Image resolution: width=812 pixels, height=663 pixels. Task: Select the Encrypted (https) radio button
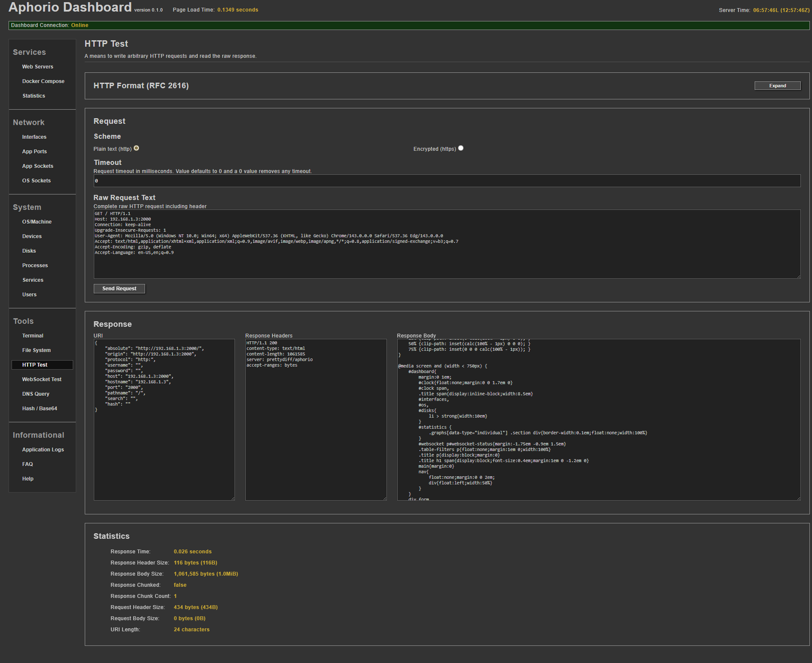[461, 148]
